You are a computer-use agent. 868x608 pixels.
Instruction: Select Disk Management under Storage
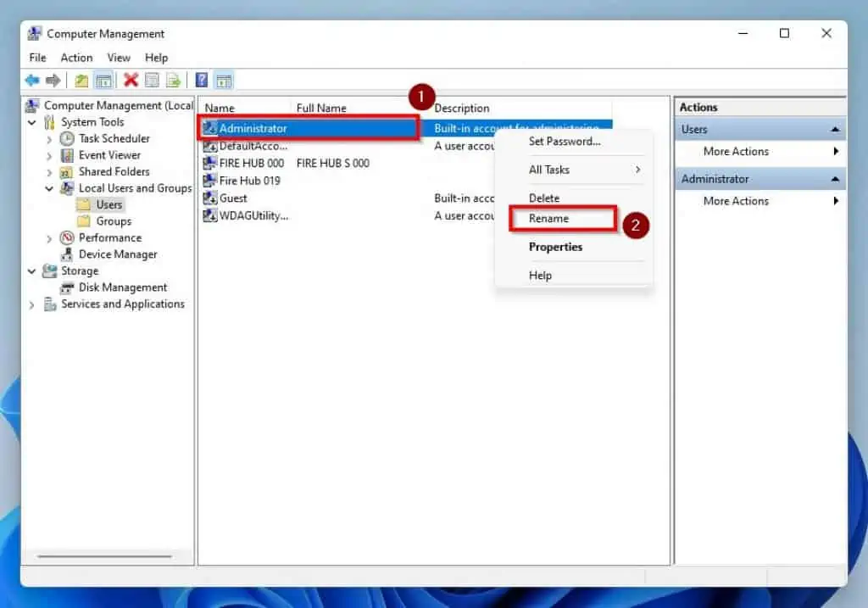point(123,287)
